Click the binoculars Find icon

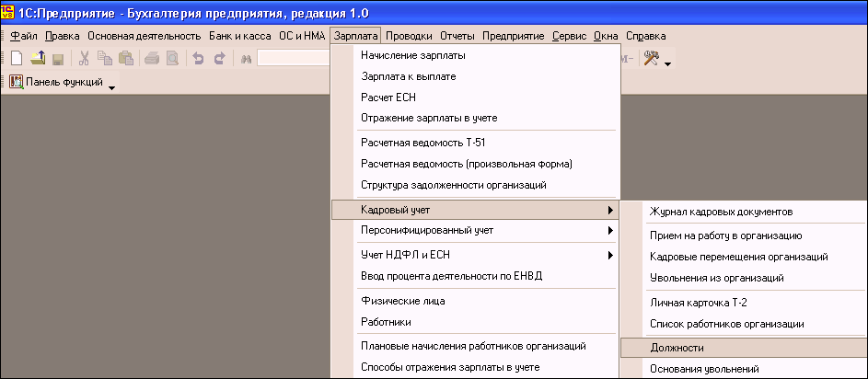pos(246,59)
